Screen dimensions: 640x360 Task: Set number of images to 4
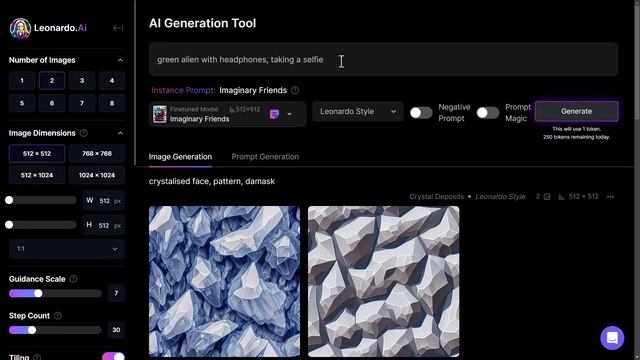(112, 80)
